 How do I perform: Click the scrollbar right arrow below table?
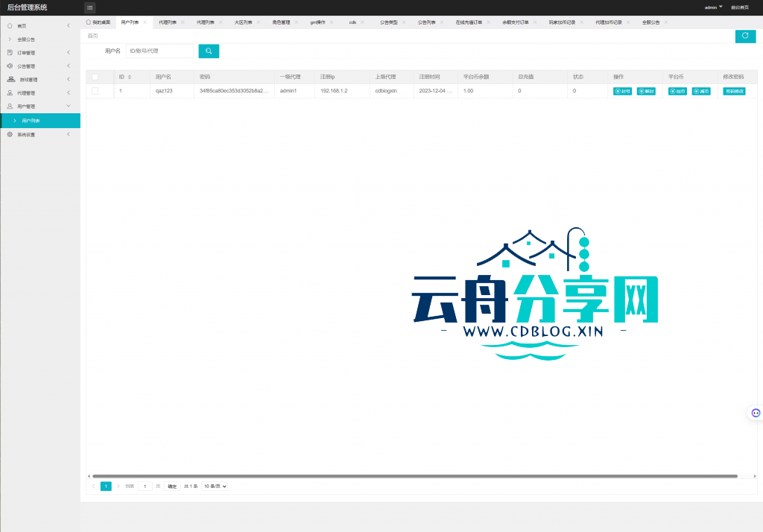(x=755, y=476)
